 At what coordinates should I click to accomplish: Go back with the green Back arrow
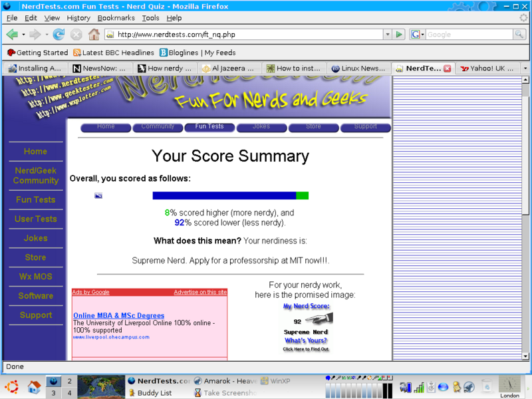coord(12,35)
